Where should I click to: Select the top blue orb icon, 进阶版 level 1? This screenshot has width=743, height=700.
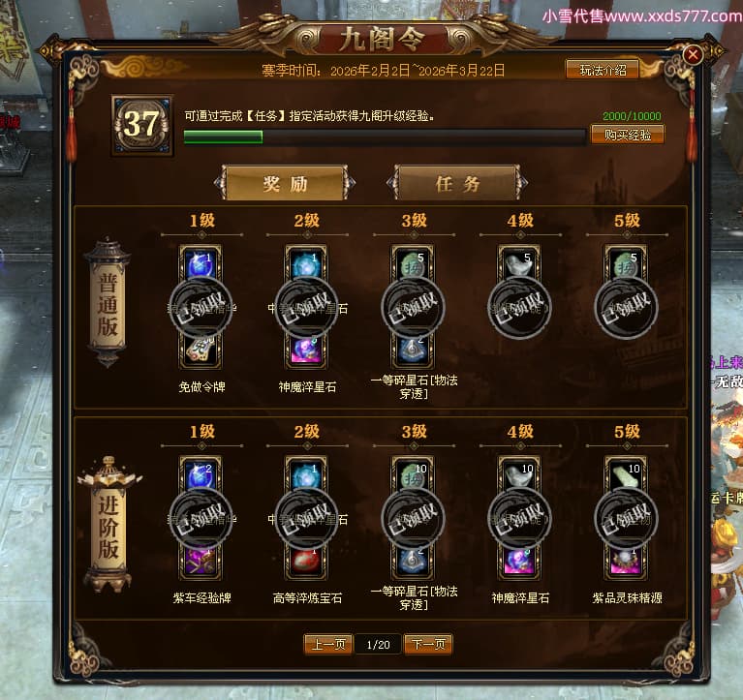pos(200,475)
